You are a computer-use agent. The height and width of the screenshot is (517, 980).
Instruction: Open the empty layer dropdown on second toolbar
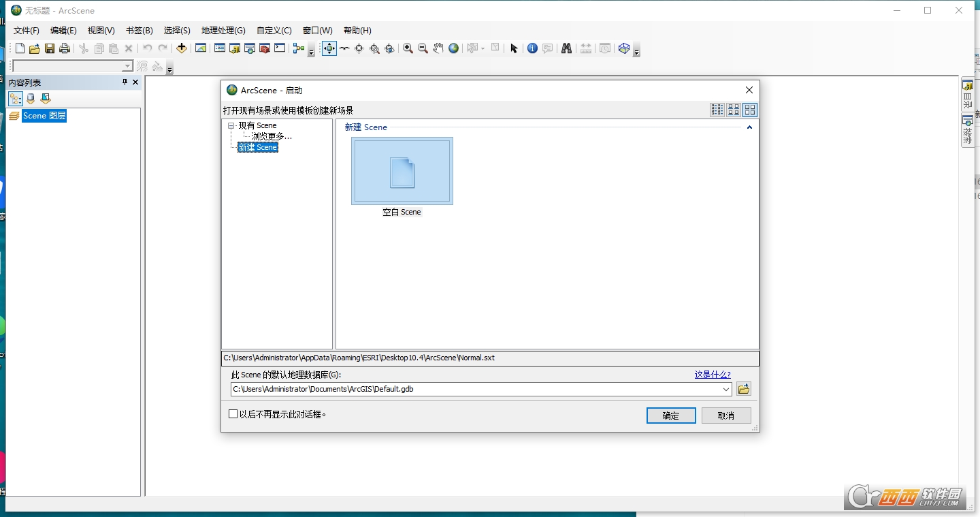127,66
